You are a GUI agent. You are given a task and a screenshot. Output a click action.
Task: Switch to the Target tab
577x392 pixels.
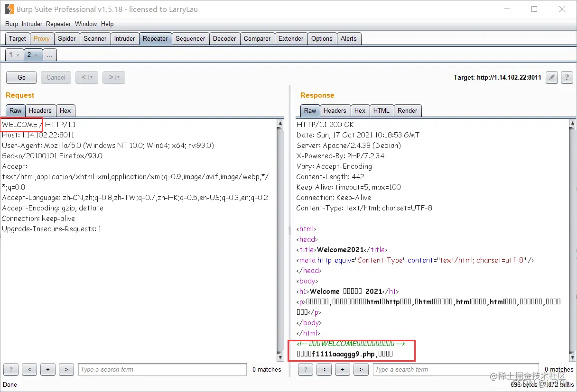point(18,38)
